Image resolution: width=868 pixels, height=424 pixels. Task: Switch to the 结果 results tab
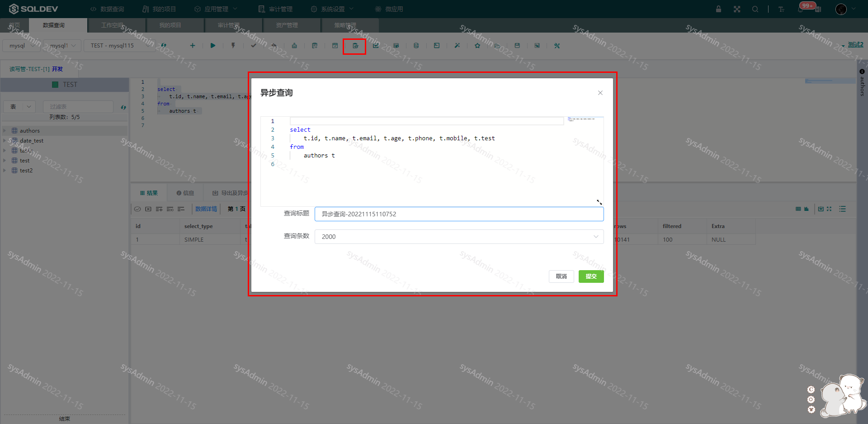tap(149, 193)
